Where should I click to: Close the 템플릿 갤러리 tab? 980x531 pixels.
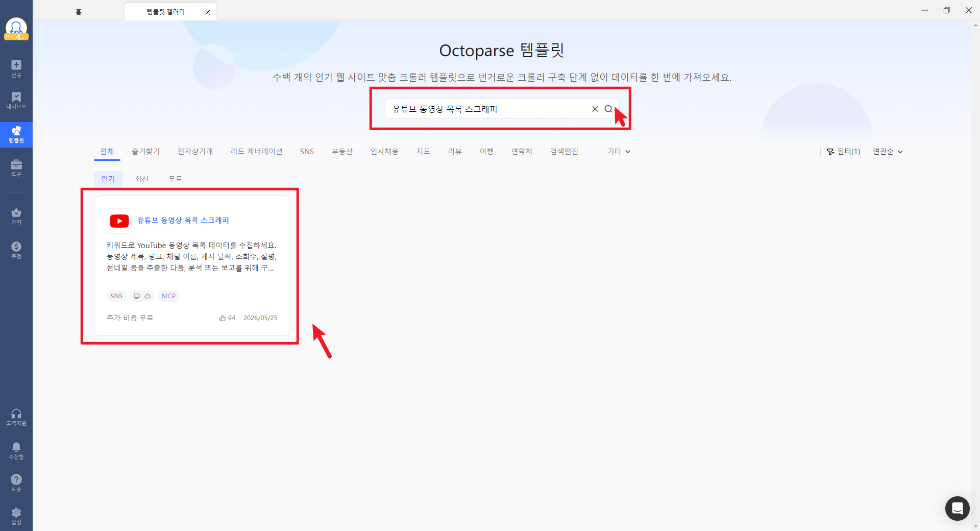208,12
